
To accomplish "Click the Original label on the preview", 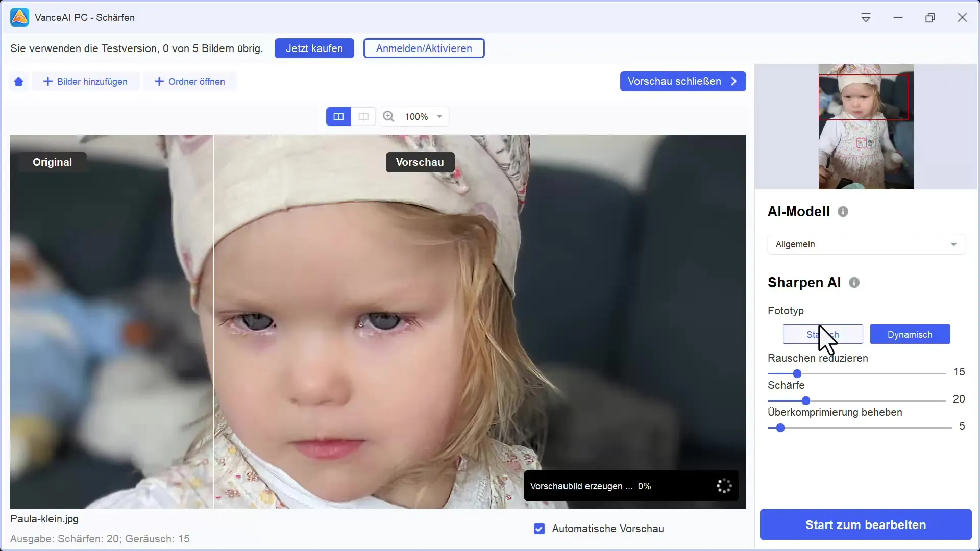I will [x=52, y=162].
